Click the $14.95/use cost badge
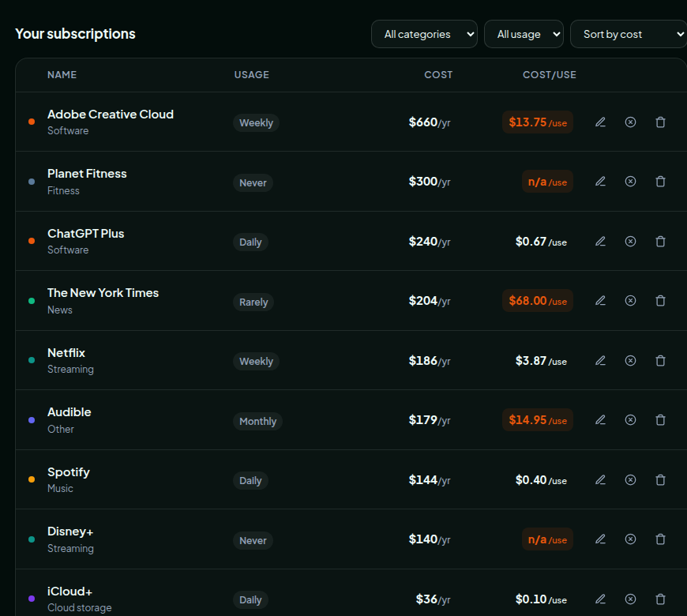The width and height of the screenshot is (687, 616). pyautogui.click(x=538, y=420)
